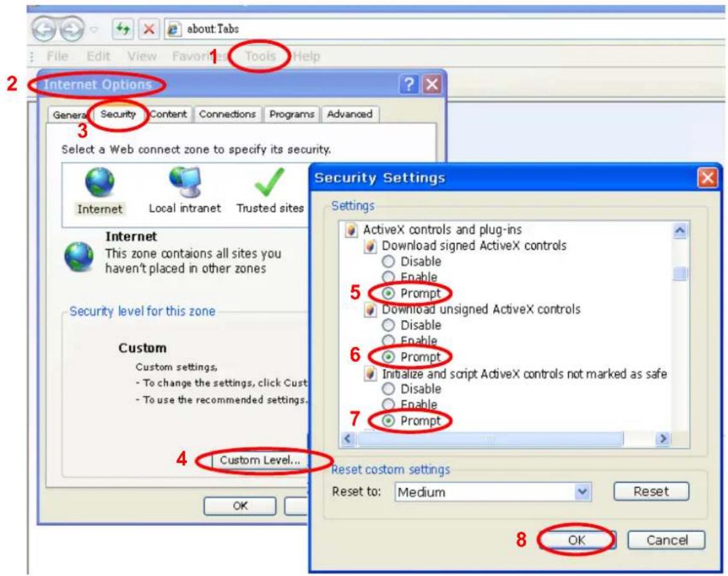Click the shield icon beside Download unsigned ActiveX
Image resolution: width=728 pixels, height=576 pixels.
(370, 310)
